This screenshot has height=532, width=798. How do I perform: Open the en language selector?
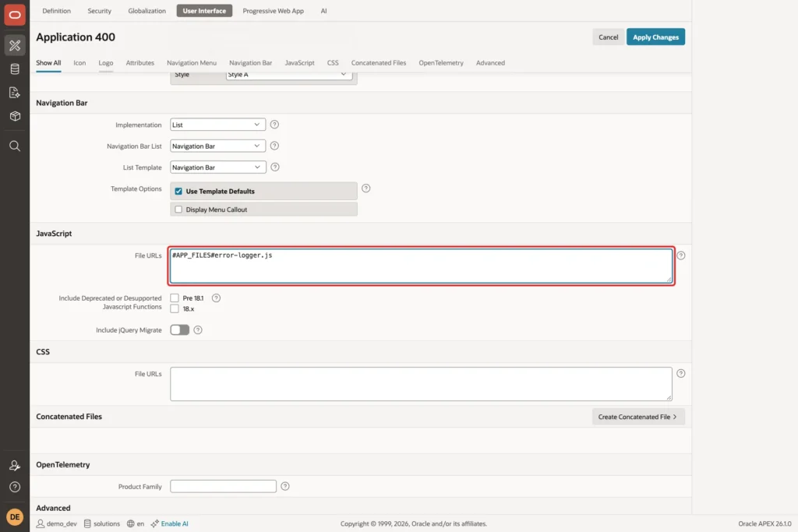click(136, 524)
